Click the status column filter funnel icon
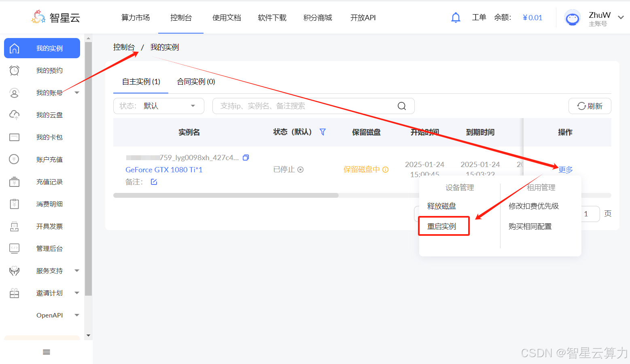630x364 pixels. click(322, 132)
